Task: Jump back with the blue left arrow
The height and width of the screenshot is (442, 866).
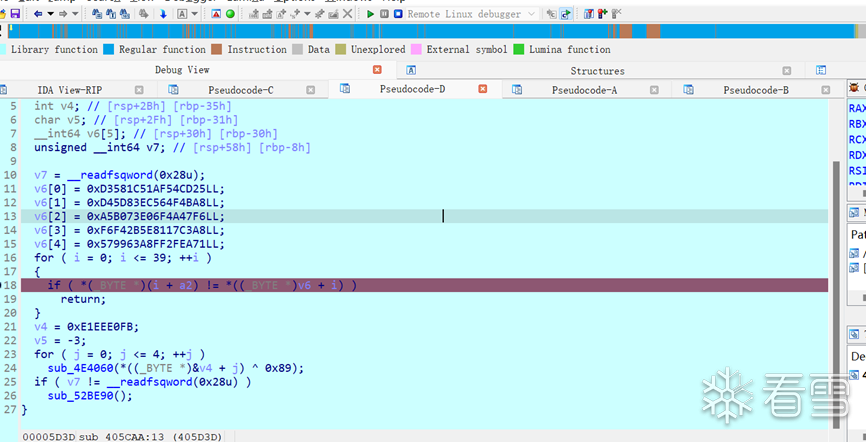Action: 38,14
